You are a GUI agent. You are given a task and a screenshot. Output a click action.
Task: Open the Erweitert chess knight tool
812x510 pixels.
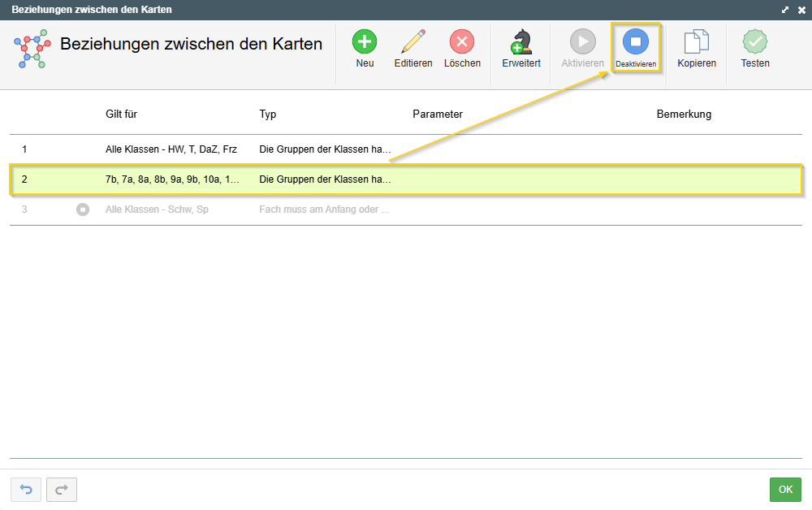click(x=521, y=42)
